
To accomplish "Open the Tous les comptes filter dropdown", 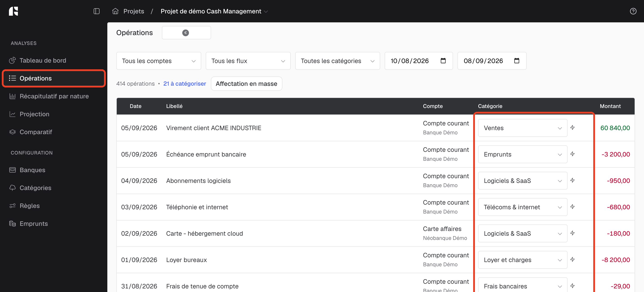I will [x=159, y=61].
